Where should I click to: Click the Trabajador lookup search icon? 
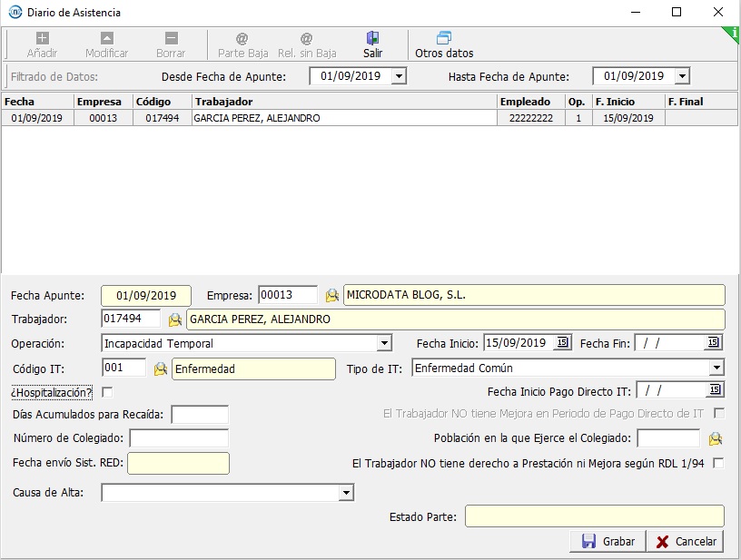pos(174,319)
